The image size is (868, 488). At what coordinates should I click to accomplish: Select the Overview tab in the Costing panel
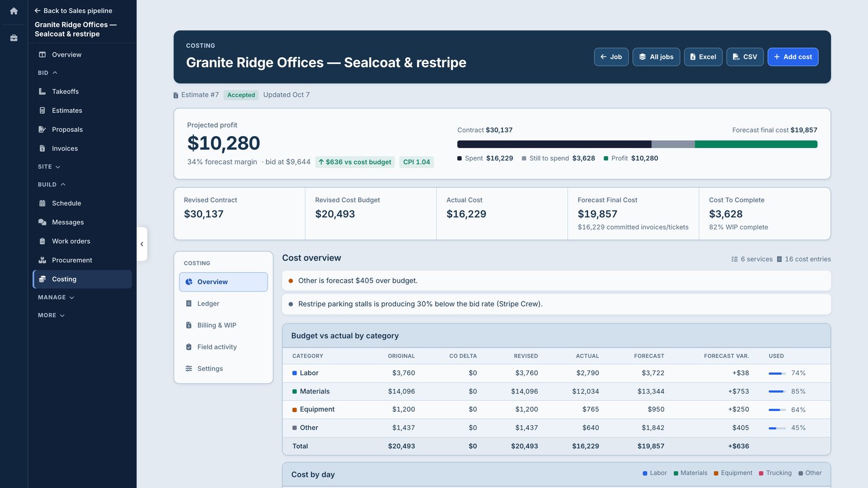click(224, 282)
